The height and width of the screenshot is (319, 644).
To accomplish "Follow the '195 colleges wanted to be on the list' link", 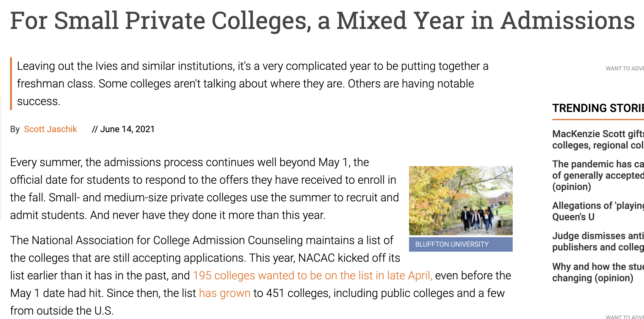I will 313,276.
